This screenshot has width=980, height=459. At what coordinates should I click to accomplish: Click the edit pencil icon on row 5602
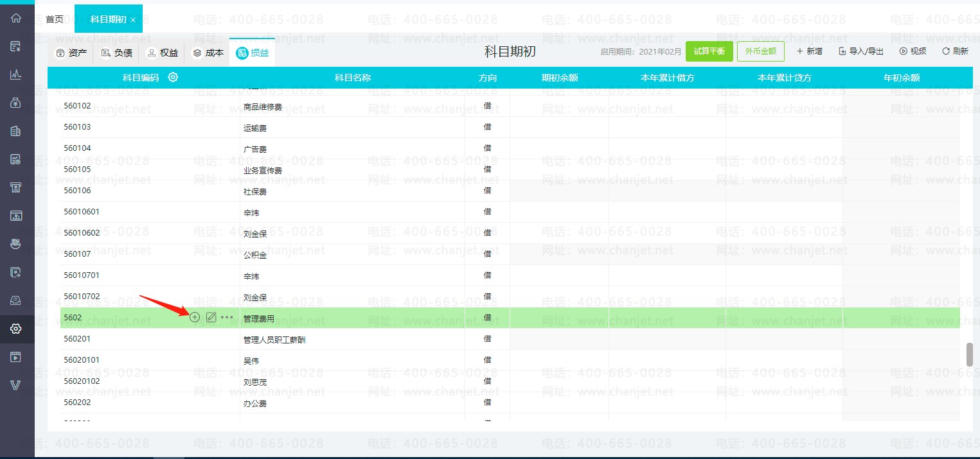[211, 317]
